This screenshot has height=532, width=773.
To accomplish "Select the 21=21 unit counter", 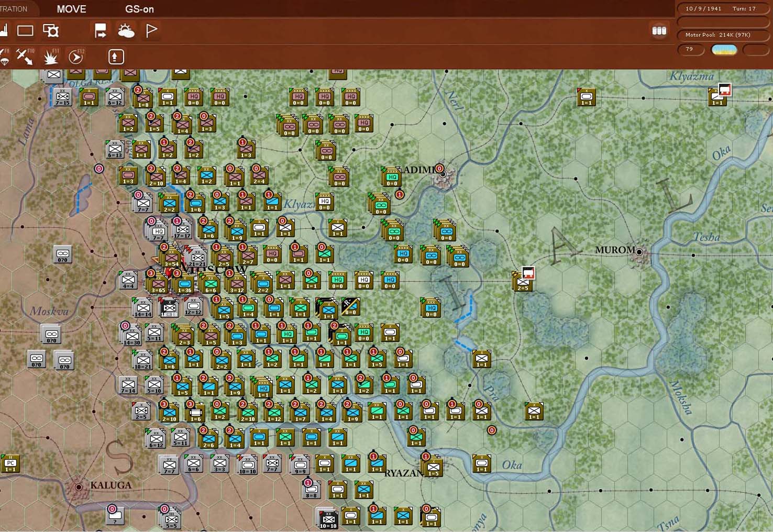I will 197,257.
